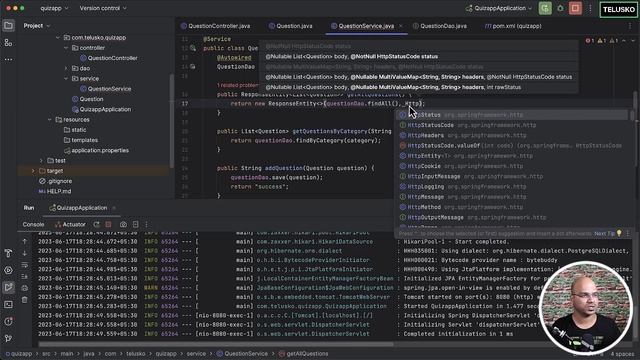The width and height of the screenshot is (640, 360).
Task: Switch to QuestionController.java tab
Action: (216, 26)
